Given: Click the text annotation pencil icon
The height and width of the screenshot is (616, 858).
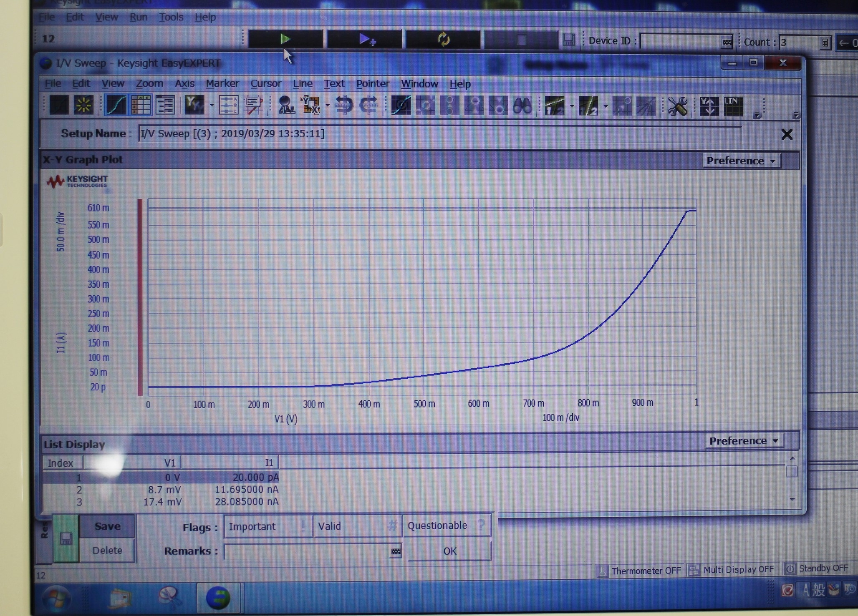Looking at the screenshot, I should coord(253,105).
